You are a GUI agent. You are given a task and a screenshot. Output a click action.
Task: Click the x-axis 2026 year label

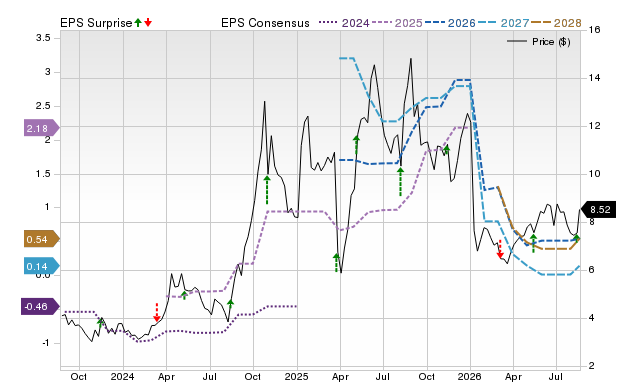(469, 376)
